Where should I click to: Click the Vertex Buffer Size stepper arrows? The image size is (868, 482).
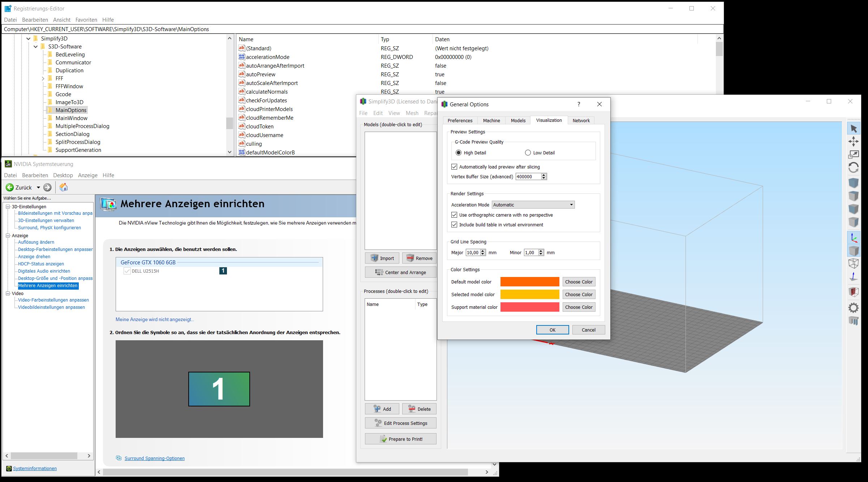[x=544, y=176]
